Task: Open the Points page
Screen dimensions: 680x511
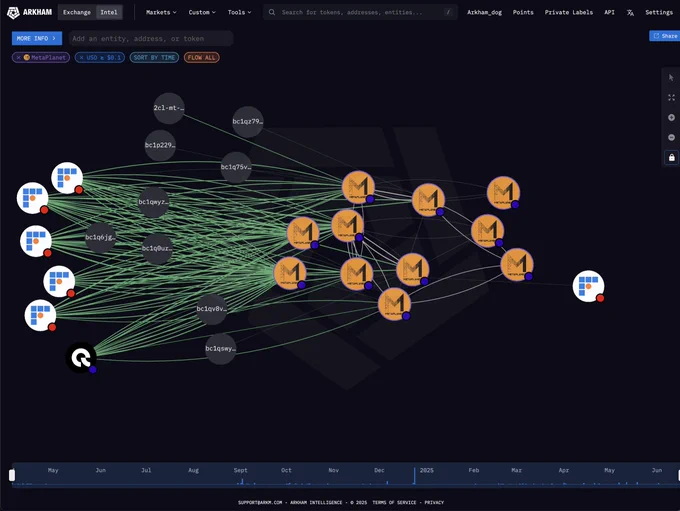Action: 523,12
